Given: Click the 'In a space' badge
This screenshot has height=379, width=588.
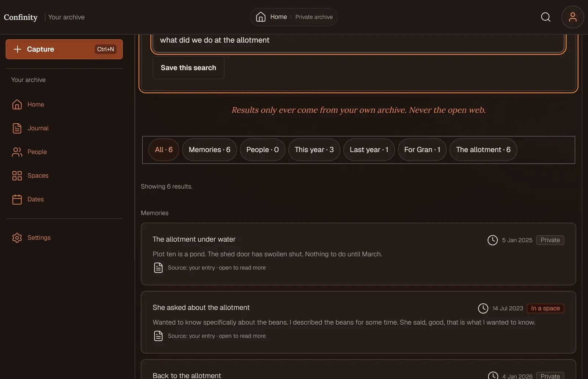Looking at the screenshot, I should point(545,308).
